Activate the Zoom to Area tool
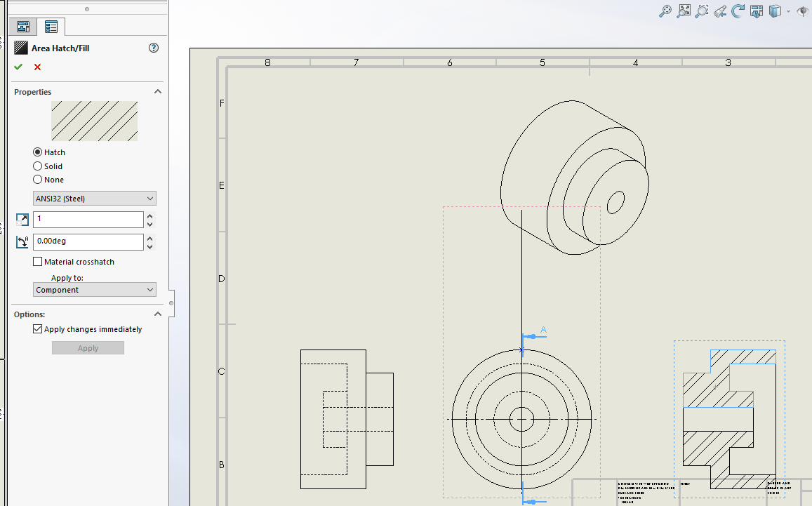 [x=702, y=11]
